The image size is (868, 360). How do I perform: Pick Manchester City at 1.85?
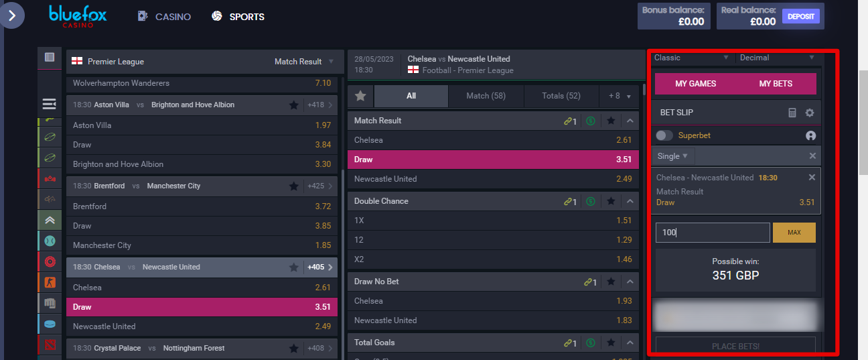point(202,245)
